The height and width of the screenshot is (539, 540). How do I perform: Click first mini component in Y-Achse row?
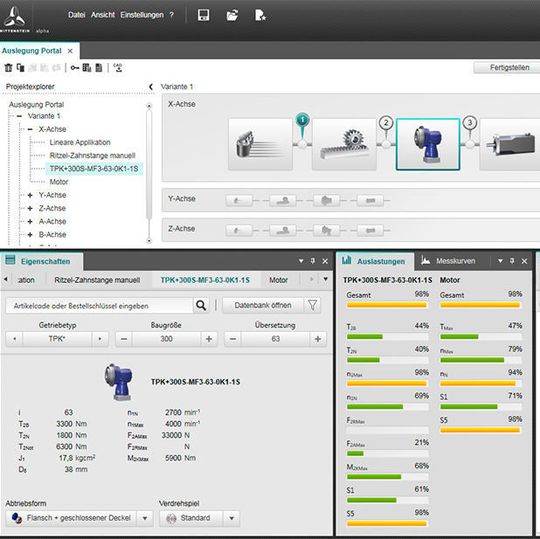[239, 200]
